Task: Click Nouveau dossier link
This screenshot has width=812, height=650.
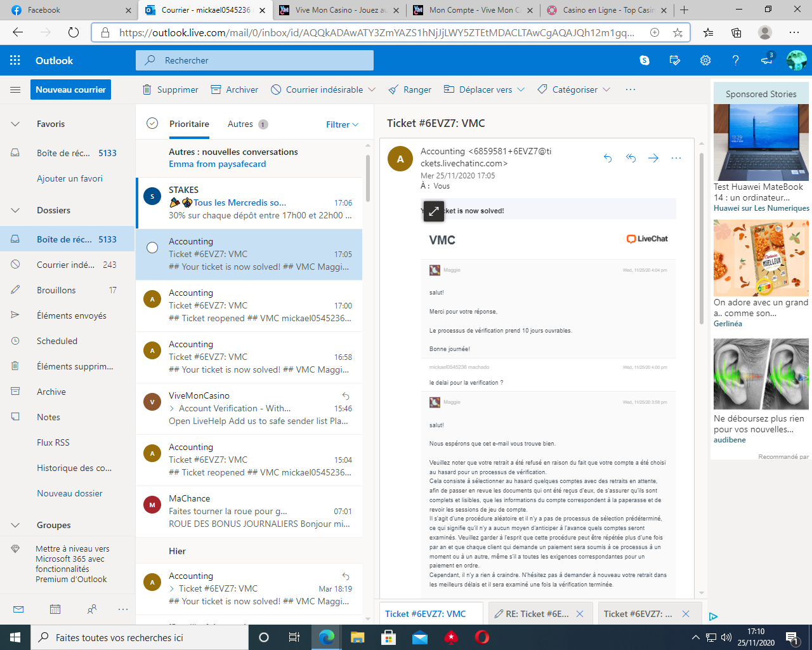Action: [70, 493]
